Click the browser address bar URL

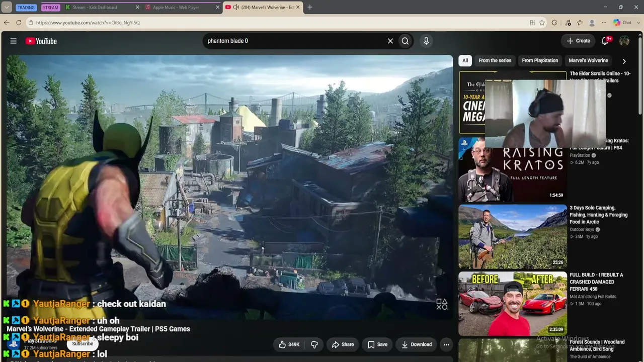(x=88, y=23)
